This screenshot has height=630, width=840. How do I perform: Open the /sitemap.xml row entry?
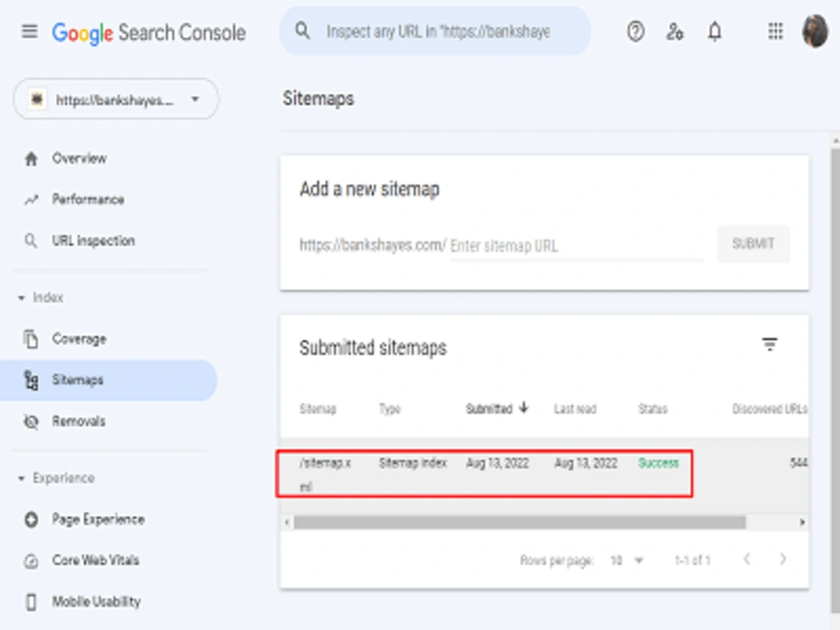tap(325, 474)
